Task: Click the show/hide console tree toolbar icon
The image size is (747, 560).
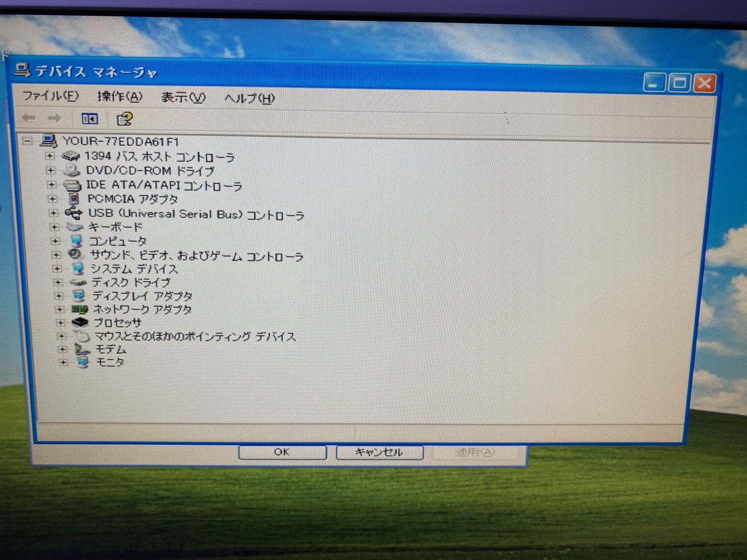Action: [x=90, y=119]
